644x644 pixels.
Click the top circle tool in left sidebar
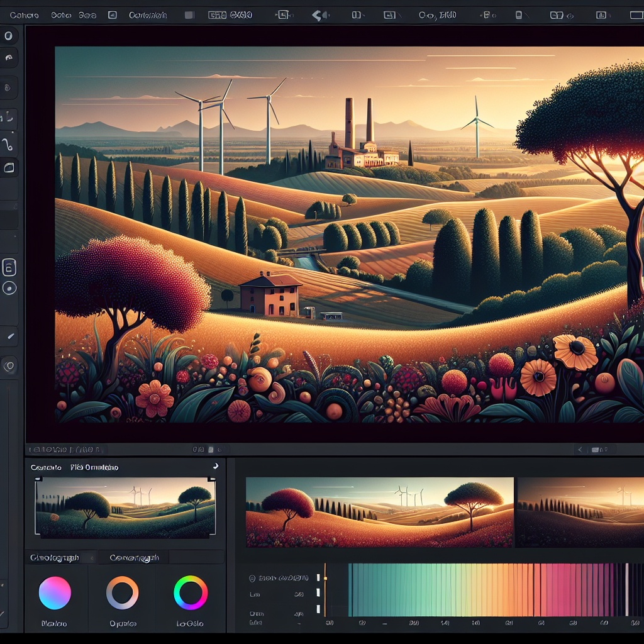tap(9, 36)
